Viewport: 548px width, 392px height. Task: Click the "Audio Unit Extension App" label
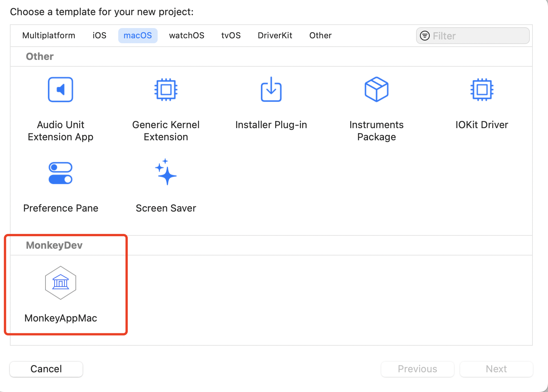tap(61, 131)
